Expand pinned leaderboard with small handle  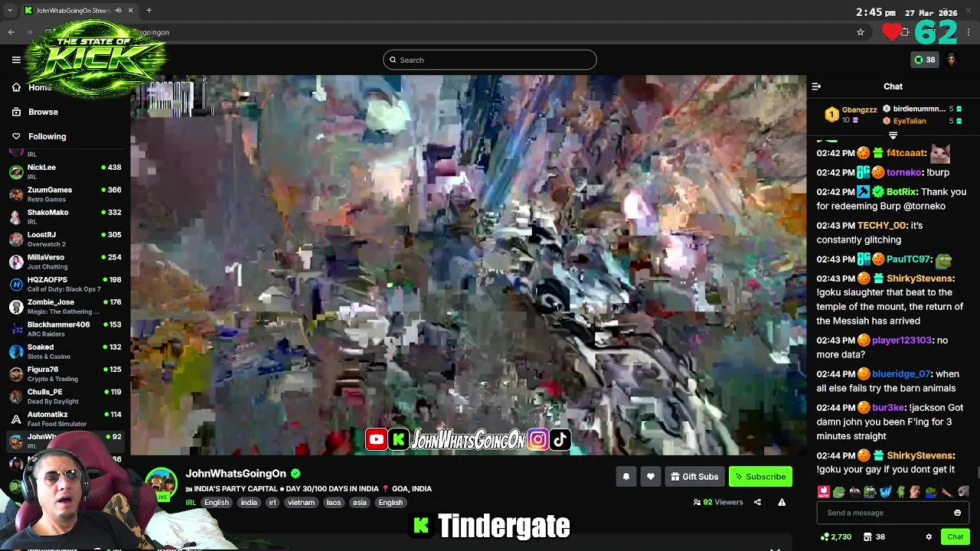(x=893, y=135)
